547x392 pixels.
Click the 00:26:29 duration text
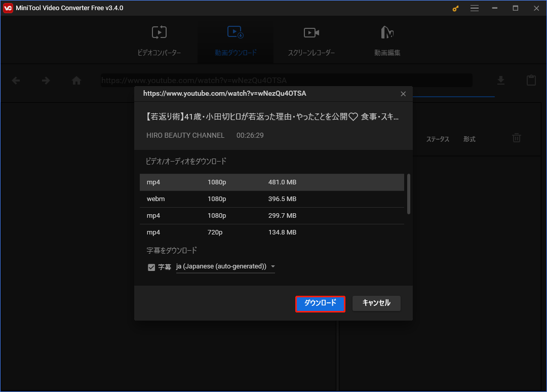250,135
